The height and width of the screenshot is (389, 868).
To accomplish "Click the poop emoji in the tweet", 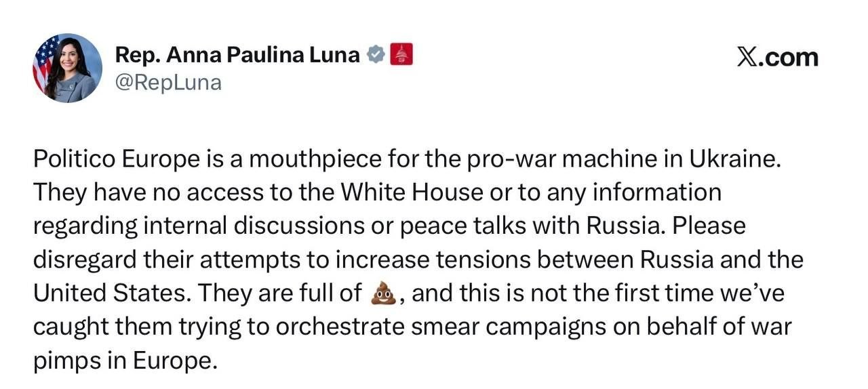I will point(384,293).
